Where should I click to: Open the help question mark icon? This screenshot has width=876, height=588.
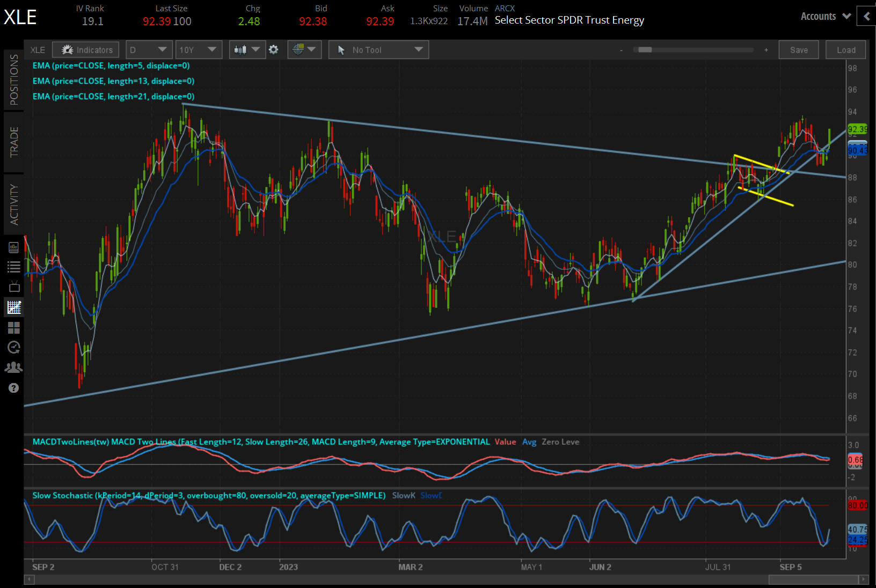tap(14, 387)
